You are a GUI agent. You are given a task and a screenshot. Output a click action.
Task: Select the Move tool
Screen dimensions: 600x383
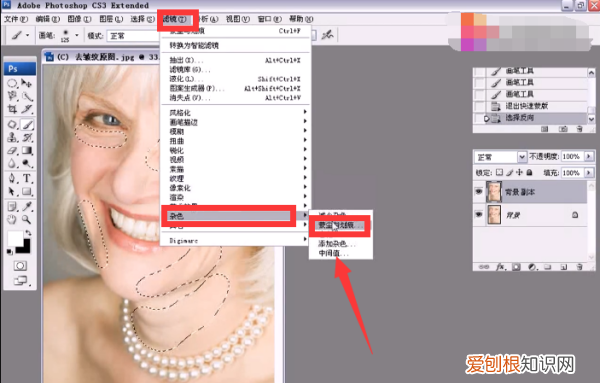[x=26, y=83]
